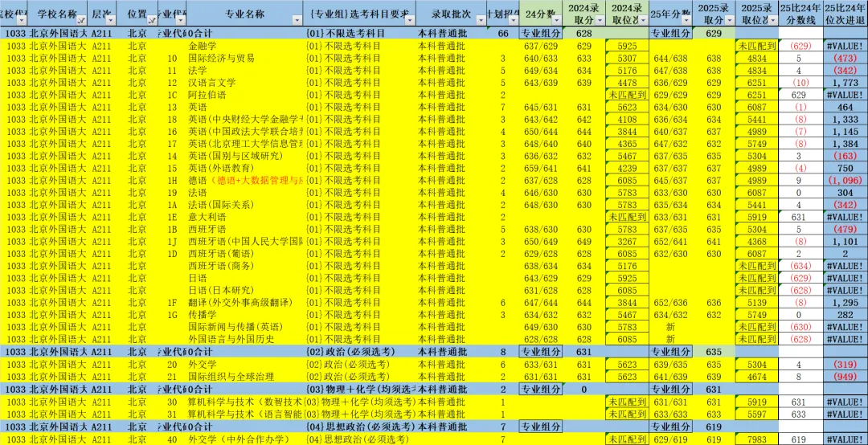
Task: Select the rank cell 7983
Action: pyautogui.click(x=757, y=439)
